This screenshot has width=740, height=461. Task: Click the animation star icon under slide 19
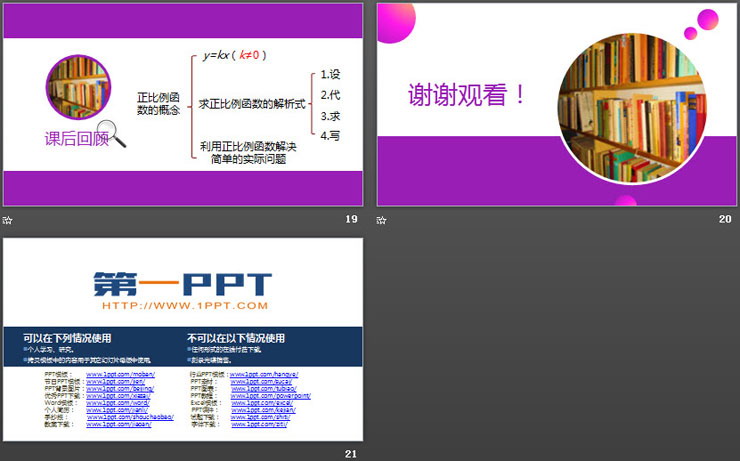pyautogui.click(x=8, y=220)
